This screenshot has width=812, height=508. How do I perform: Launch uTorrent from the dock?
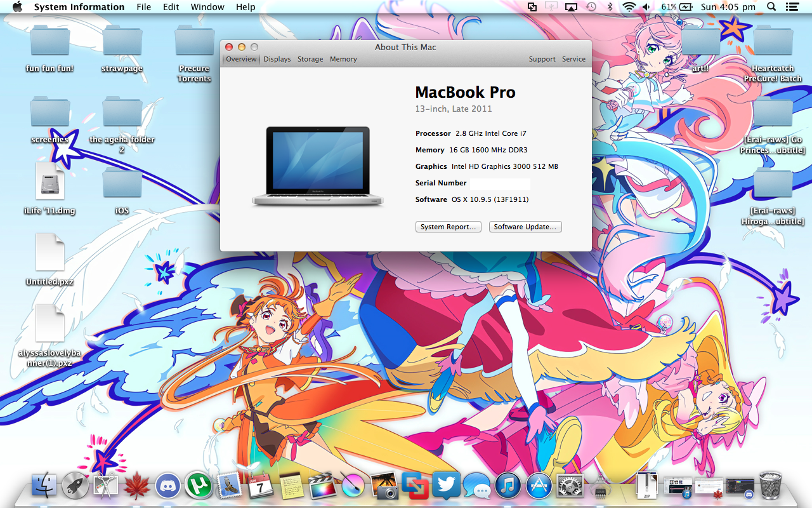[x=199, y=486]
